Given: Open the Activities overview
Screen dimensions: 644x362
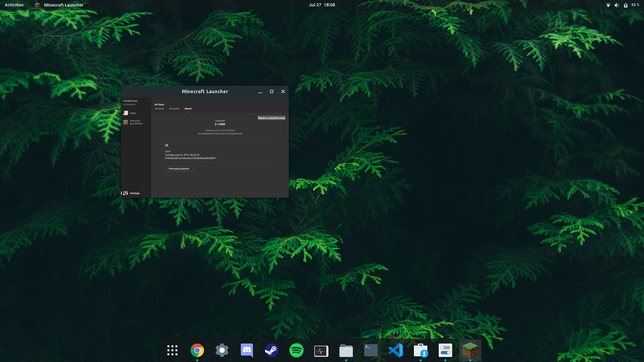Looking at the screenshot, I should click(14, 5).
